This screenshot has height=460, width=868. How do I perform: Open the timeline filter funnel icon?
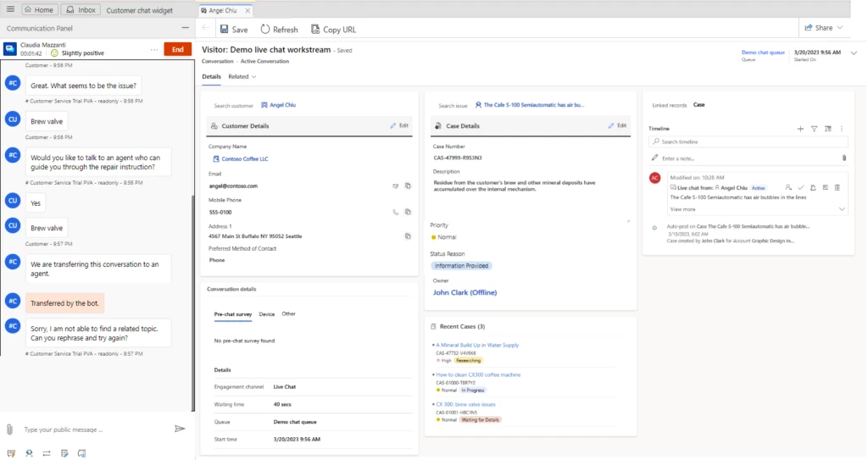click(x=814, y=129)
